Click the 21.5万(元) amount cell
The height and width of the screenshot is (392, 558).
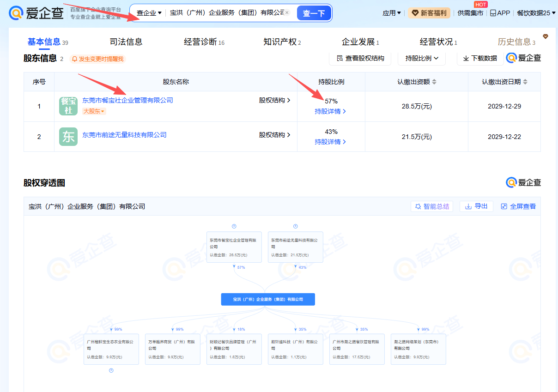click(x=417, y=137)
